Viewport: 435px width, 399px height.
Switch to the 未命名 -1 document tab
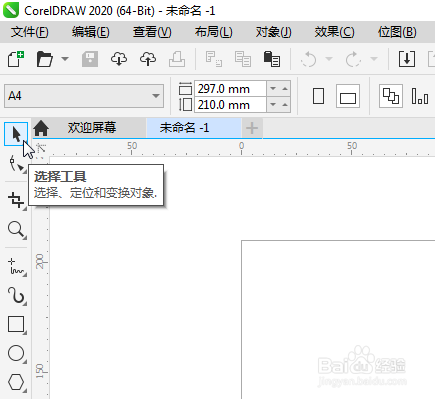pos(194,128)
